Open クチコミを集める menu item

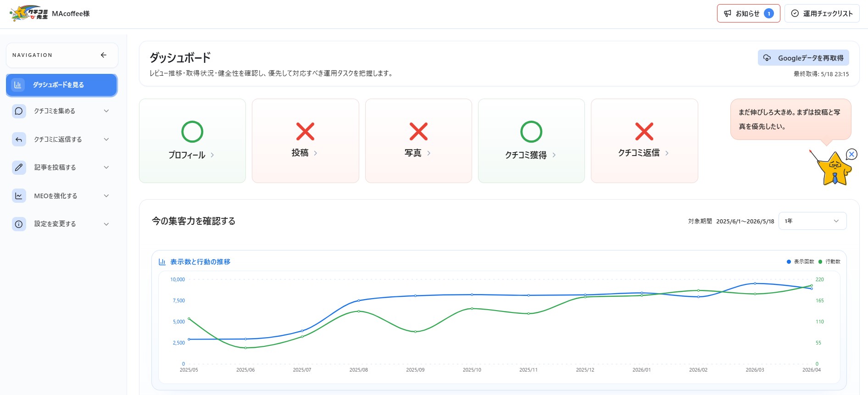point(61,111)
